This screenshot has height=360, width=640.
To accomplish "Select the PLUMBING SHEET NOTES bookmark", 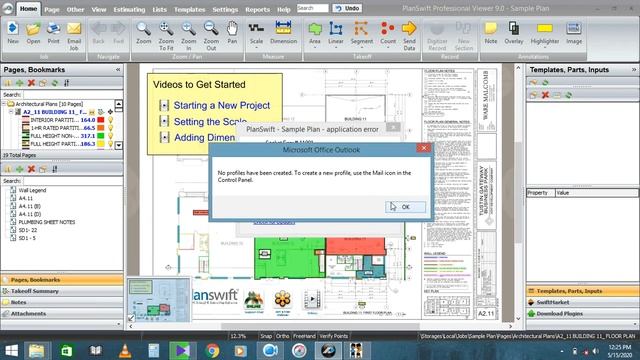I will 47,222.
